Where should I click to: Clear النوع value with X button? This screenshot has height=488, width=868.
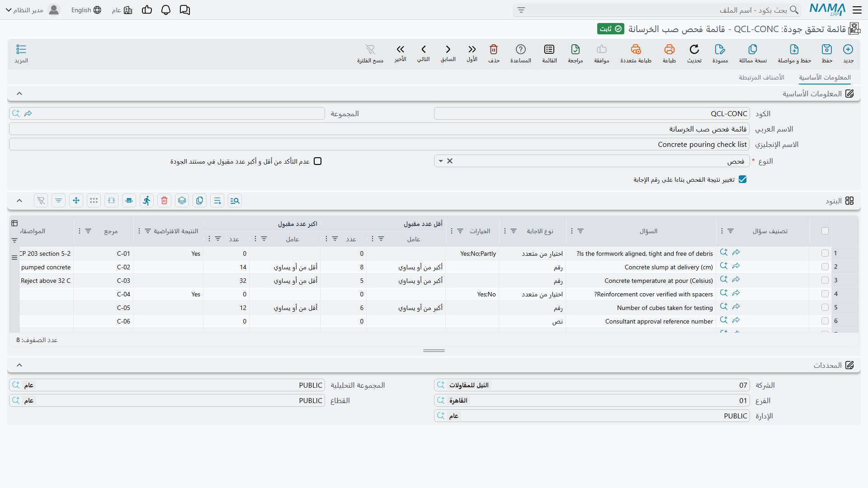(450, 161)
